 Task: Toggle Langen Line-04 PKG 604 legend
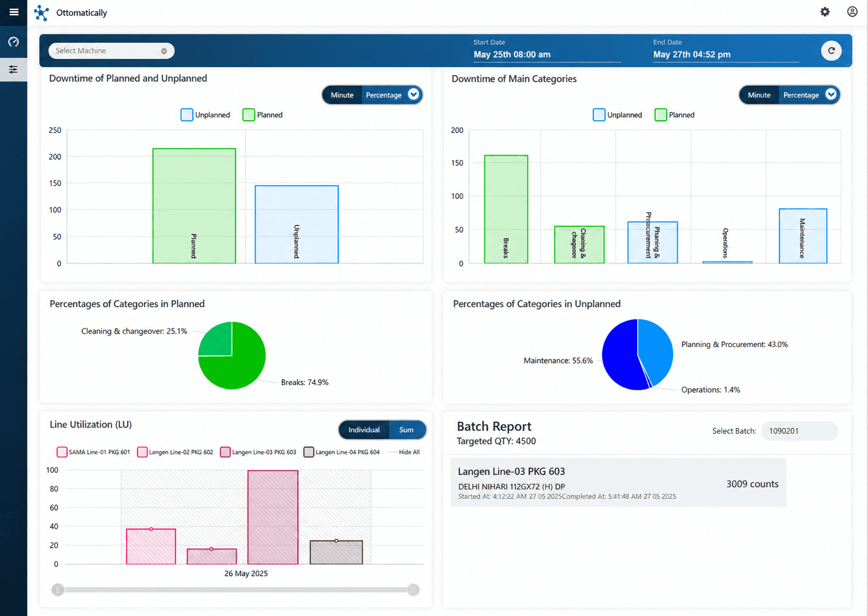tap(342, 452)
